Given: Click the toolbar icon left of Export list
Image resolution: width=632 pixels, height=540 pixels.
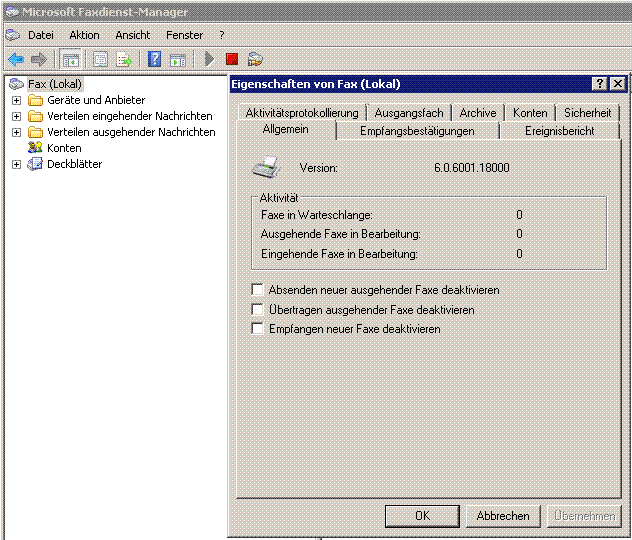Looking at the screenshot, I should (x=100, y=60).
